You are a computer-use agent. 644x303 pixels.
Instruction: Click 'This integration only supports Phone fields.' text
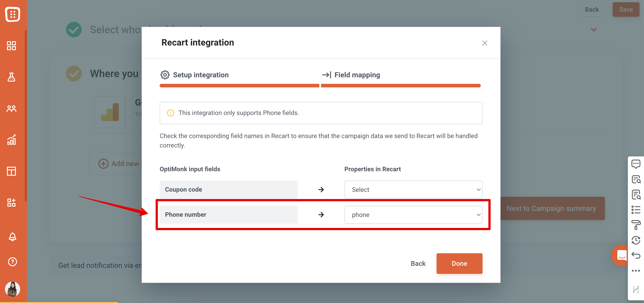click(239, 113)
